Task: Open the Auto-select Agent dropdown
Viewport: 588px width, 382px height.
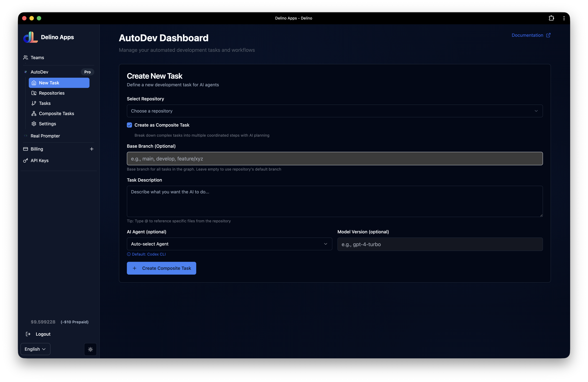Action: click(229, 244)
